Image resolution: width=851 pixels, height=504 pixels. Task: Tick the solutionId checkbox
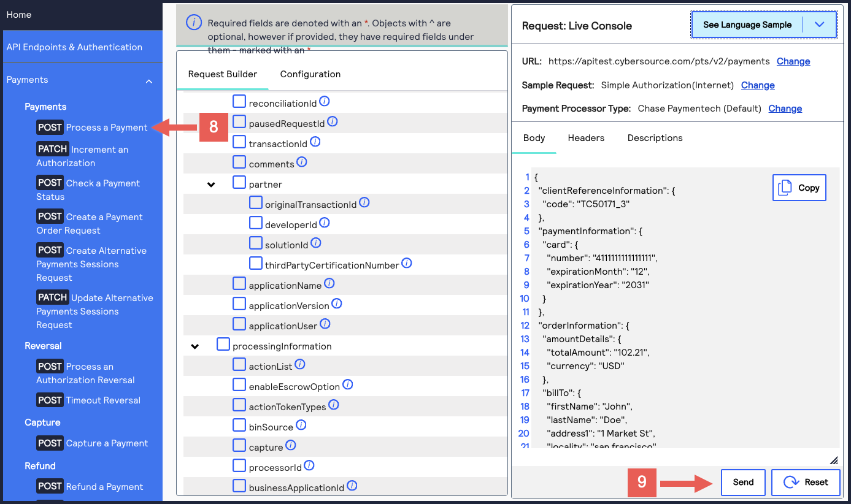tap(256, 243)
